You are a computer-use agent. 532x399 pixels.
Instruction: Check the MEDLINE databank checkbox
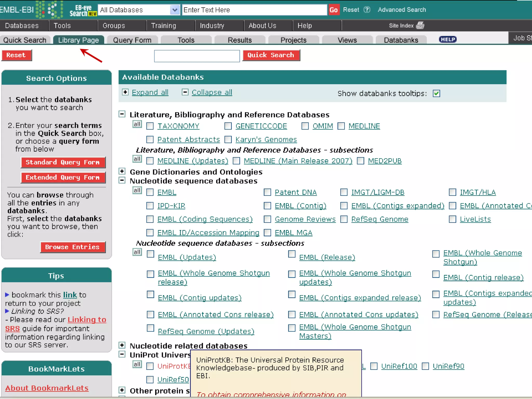341,126
